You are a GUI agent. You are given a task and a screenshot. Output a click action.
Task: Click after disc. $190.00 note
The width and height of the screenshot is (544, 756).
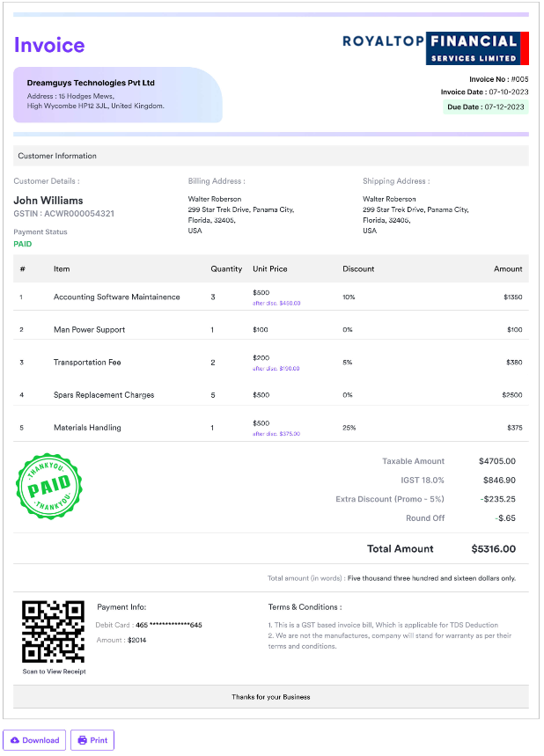click(276, 369)
